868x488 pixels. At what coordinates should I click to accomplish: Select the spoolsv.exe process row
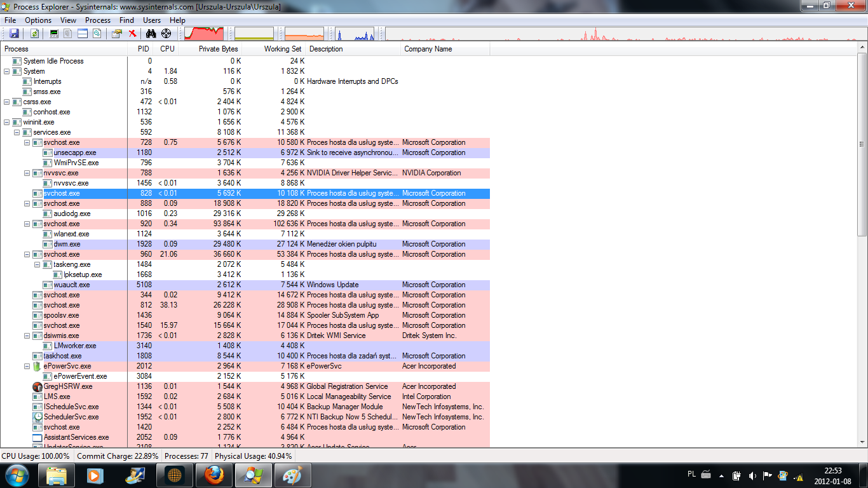tap(245, 315)
